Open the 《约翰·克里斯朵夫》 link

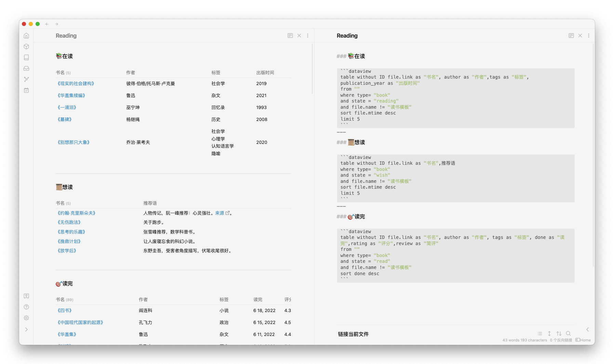(77, 213)
